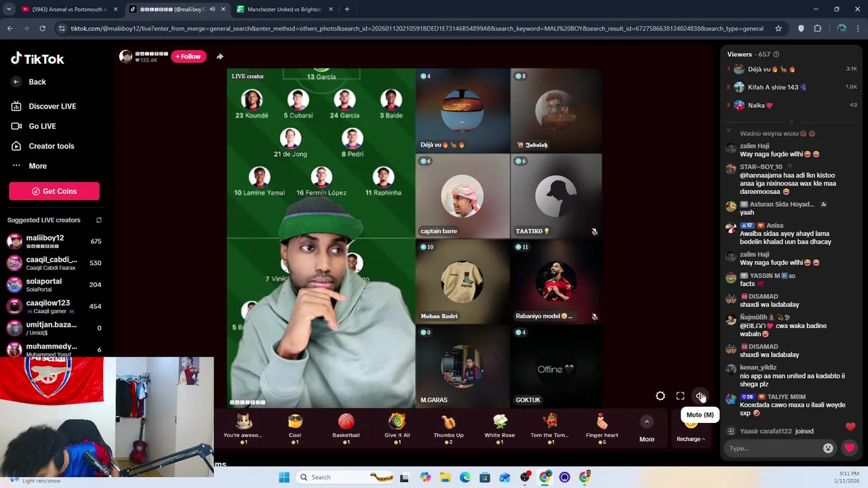Viewport: 868px width, 488px height.
Task: Send the Cool sunglasses gift
Action: tap(295, 428)
